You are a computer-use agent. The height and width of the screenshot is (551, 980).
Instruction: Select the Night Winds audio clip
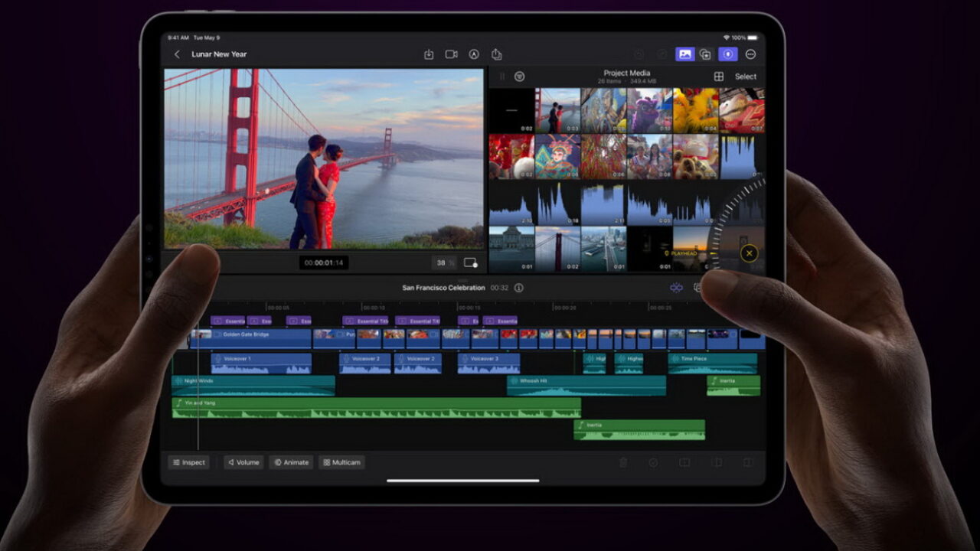pos(253,386)
